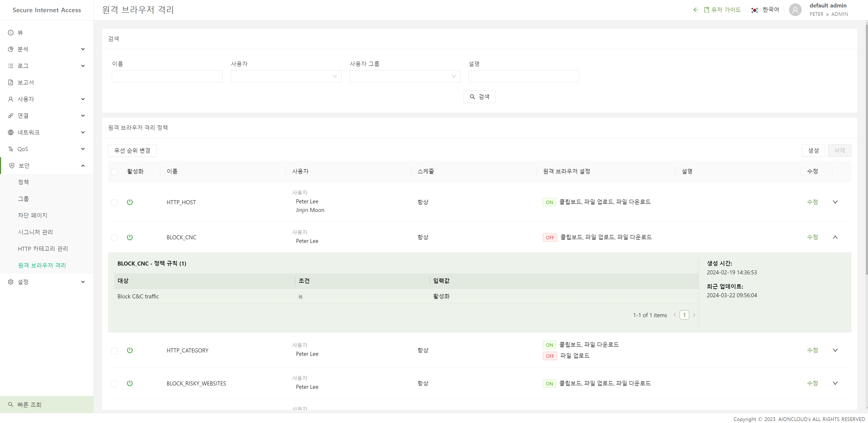Collapse the BLOCK_CNC policy row details
This screenshot has width=868, height=423.
tap(835, 237)
